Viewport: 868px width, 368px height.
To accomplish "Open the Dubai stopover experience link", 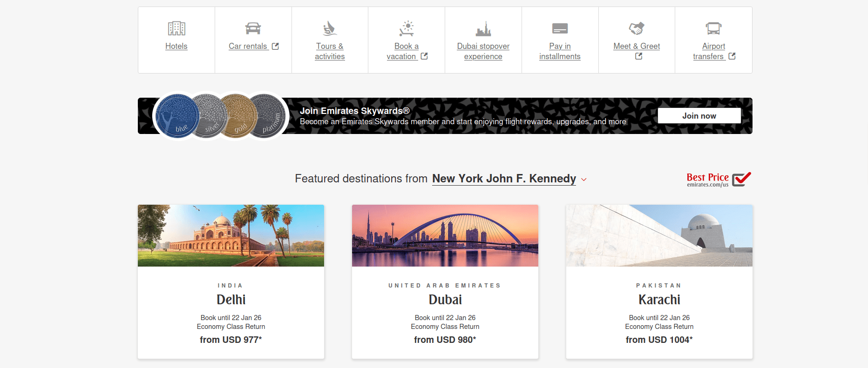I will coord(483,51).
